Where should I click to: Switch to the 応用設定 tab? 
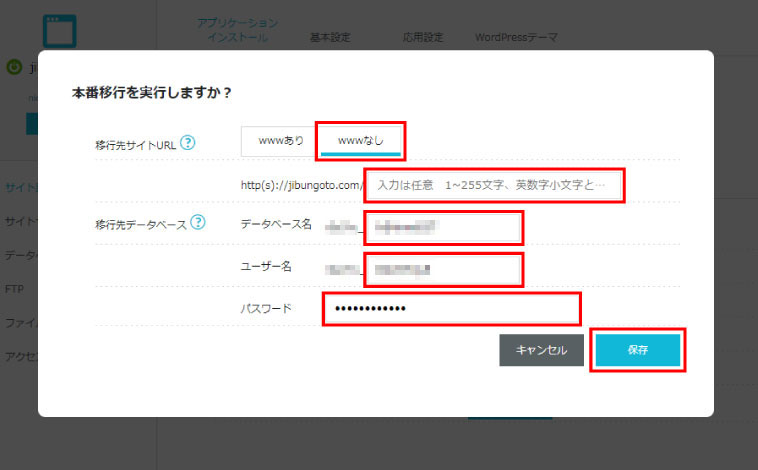pos(423,38)
